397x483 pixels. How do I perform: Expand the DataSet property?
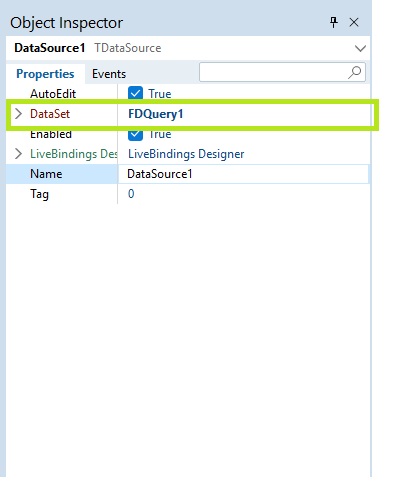coord(19,114)
